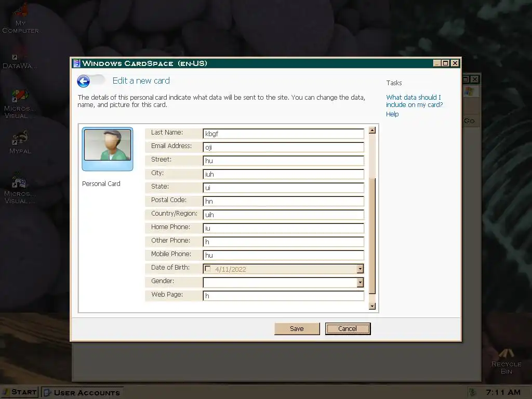532x399 pixels.
Task: Click the Tasks heading text
Action: tap(394, 83)
